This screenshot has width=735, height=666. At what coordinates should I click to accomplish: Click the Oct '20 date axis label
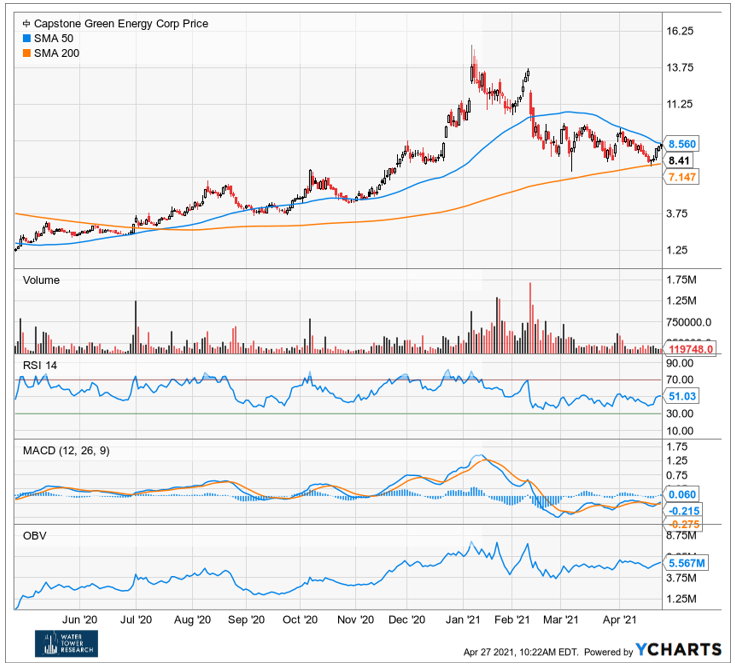[x=300, y=620]
